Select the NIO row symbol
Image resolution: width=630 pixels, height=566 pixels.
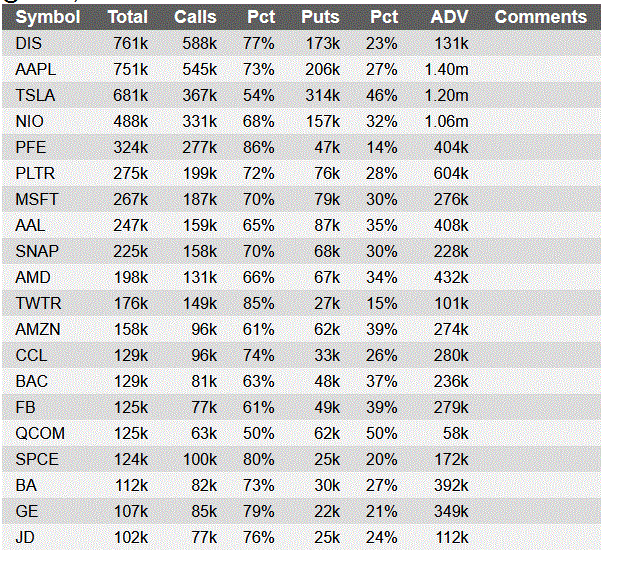click(x=29, y=121)
